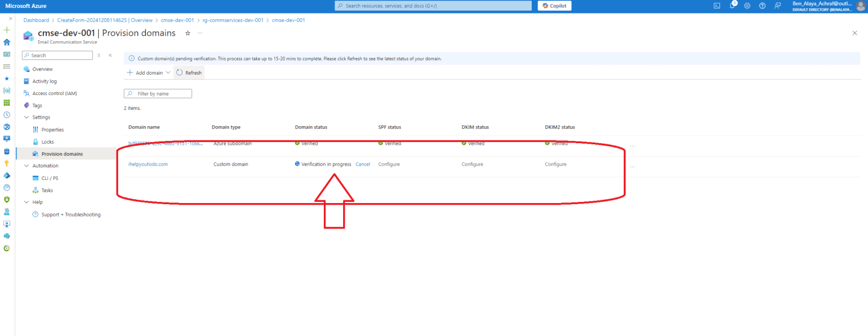Open Azure Cloud Shell from the top bar
The width and height of the screenshot is (868, 336).
pos(717,5)
